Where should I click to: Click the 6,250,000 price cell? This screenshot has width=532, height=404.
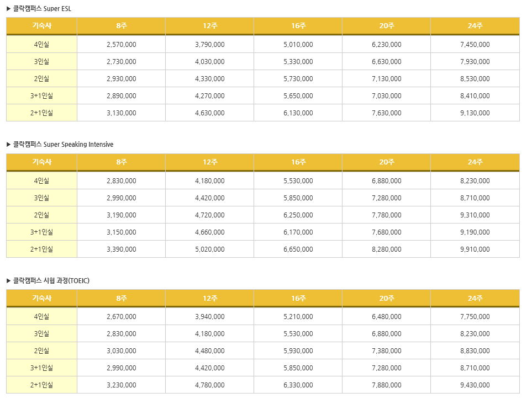click(x=298, y=215)
